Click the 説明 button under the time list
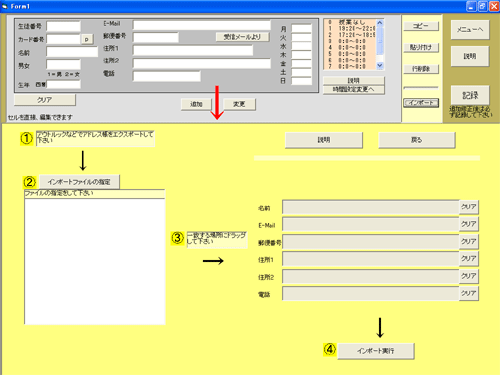This screenshot has width=500, height=375. coord(354,80)
